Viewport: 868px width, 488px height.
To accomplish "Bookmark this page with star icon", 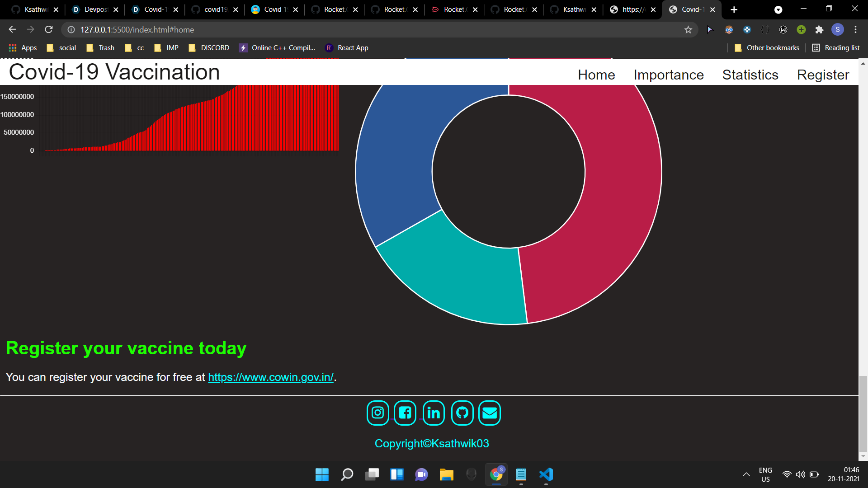I will click(688, 30).
